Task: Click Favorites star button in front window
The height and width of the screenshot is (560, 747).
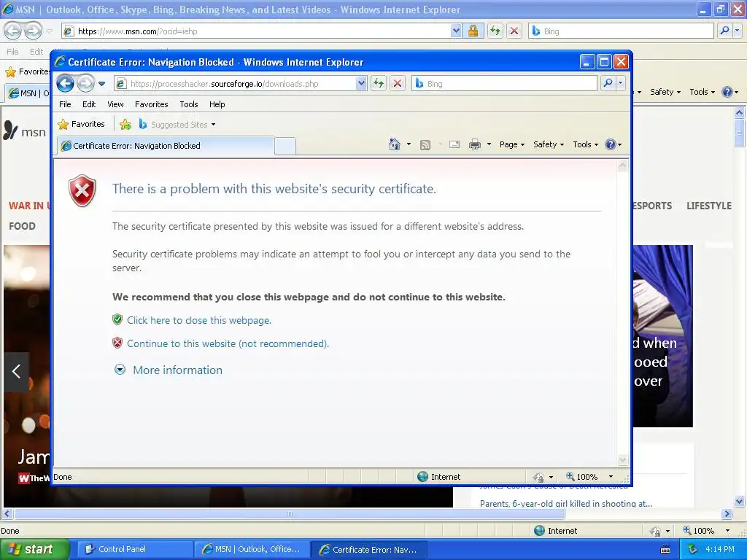Action: 82,124
